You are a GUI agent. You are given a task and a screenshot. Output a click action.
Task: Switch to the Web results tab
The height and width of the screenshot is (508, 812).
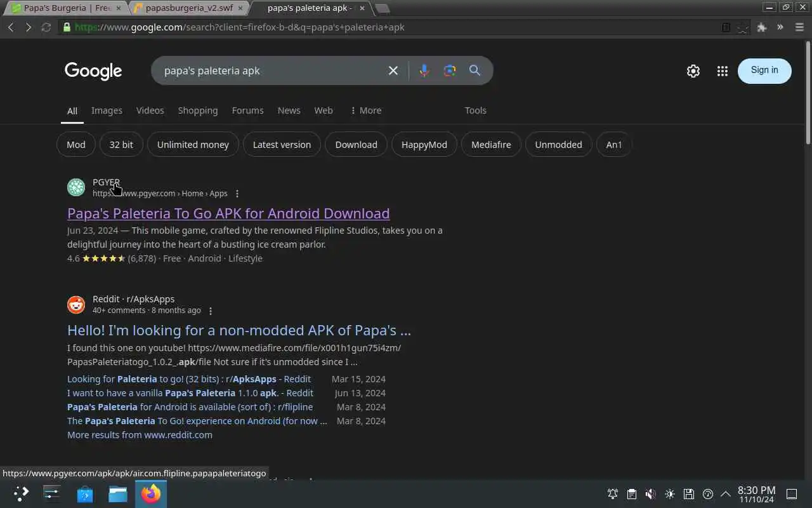tap(324, 110)
